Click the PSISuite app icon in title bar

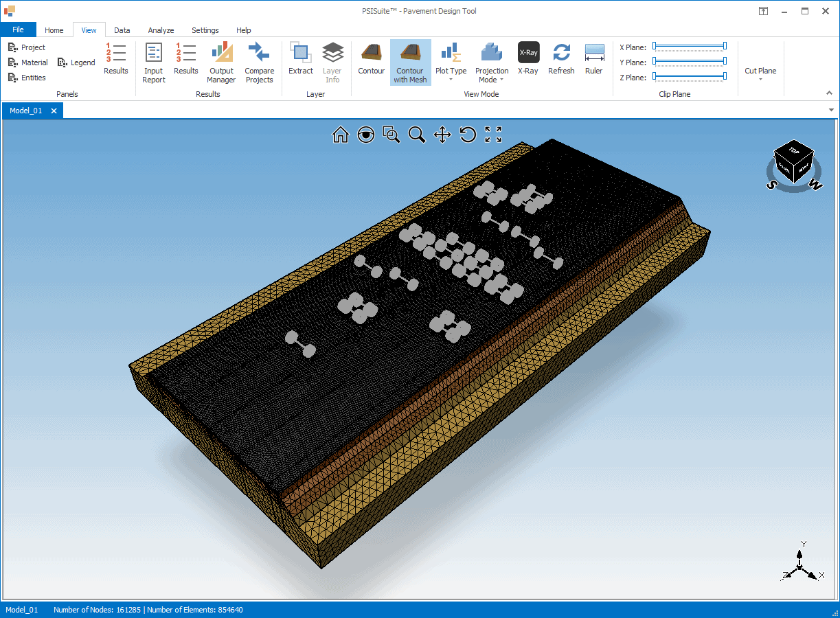(x=9, y=11)
